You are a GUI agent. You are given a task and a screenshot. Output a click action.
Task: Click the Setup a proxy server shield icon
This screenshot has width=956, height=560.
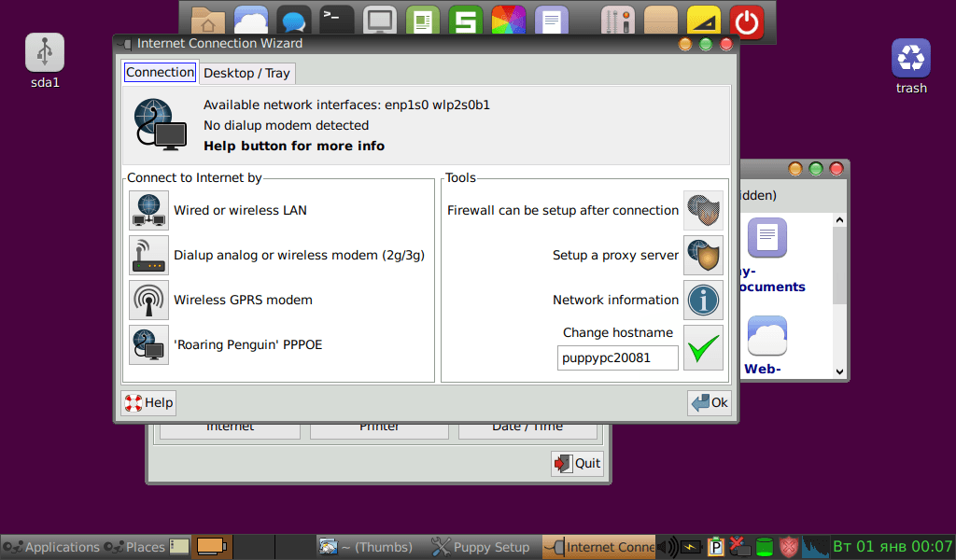click(x=704, y=256)
